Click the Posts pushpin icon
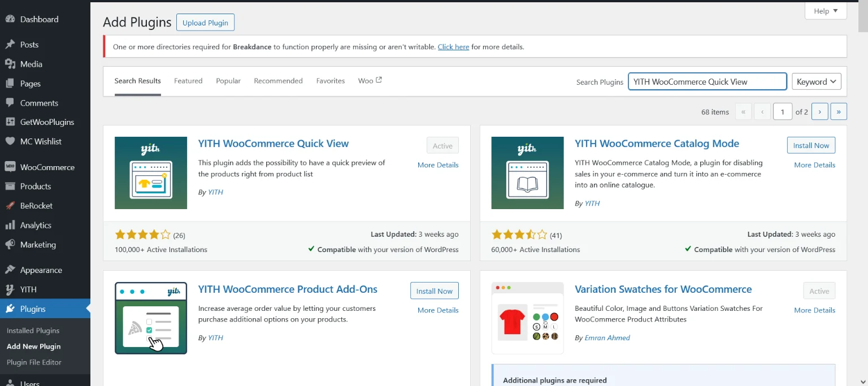Screen dimensions: 868x386 pyautogui.click(x=10, y=45)
